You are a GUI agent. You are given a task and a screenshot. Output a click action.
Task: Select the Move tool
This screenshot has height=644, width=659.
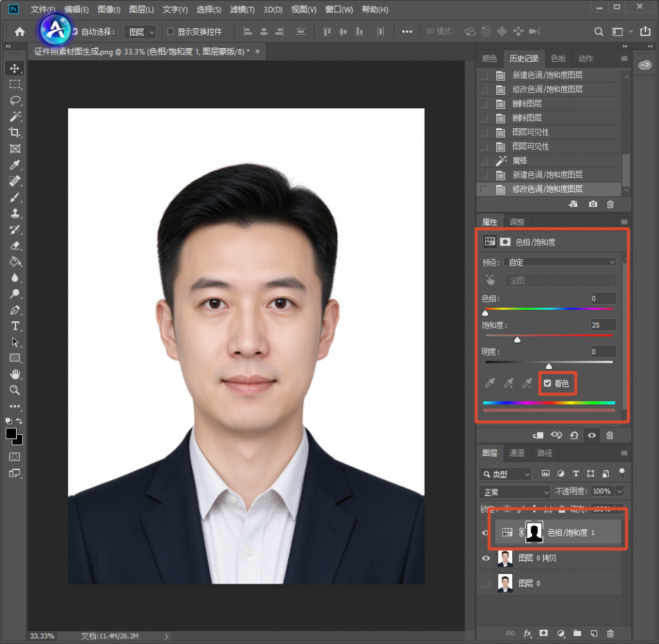coord(15,68)
